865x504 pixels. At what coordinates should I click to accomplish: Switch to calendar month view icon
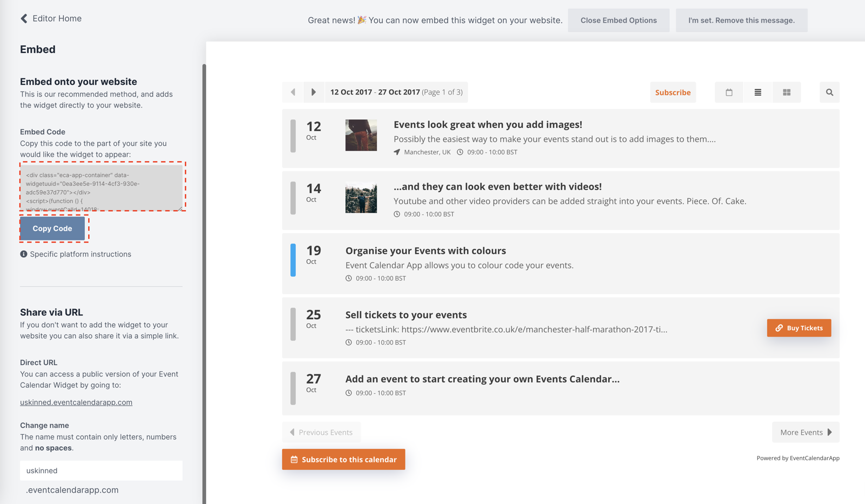729,92
